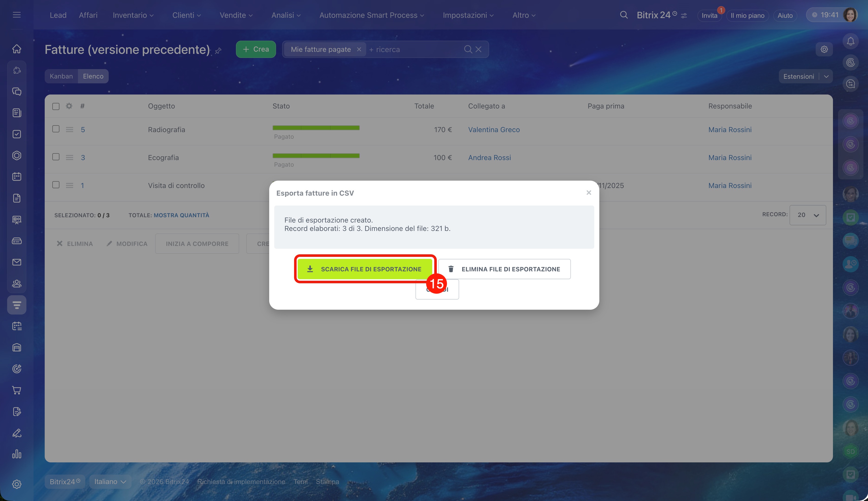The height and width of the screenshot is (501, 868).
Task: Open the home icon in left sidebar
Action: 17,49
